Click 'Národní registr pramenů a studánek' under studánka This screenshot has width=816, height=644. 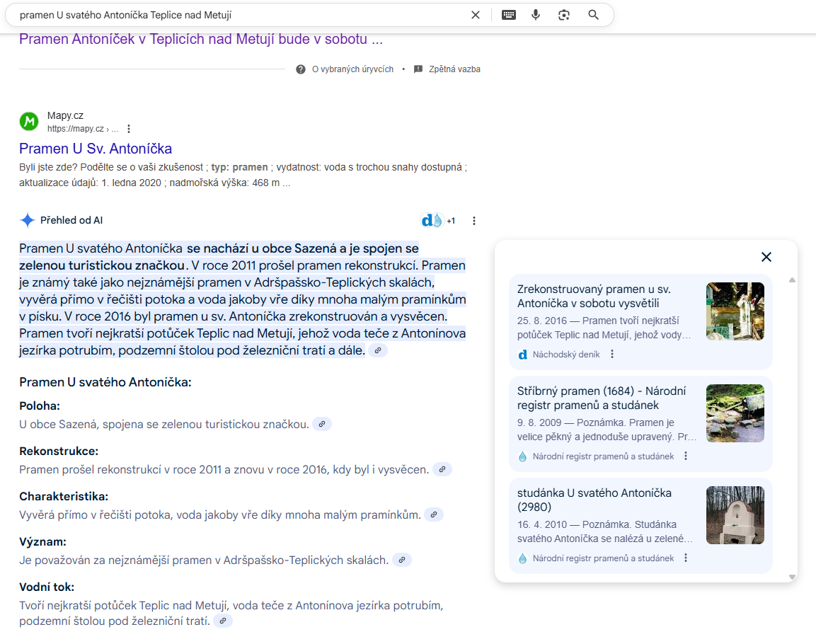pyautogui.click(x=603, y=558)
